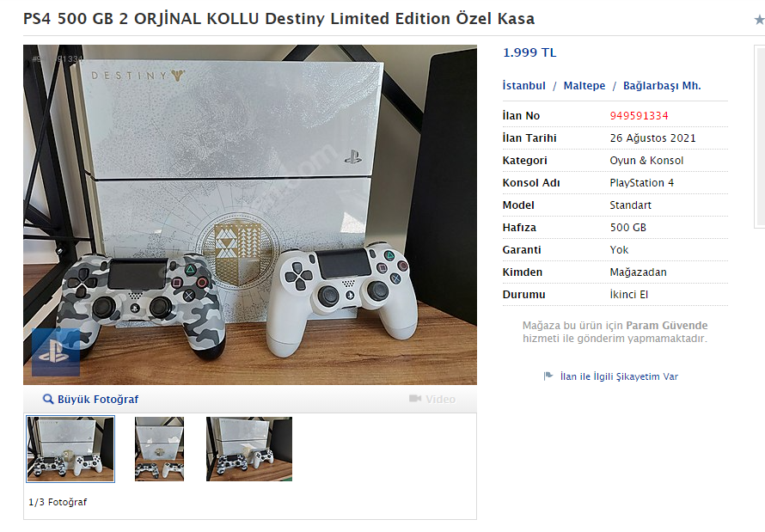Screen dimensions: 765x532
Task: Click the Param Güvende text
Action: [x=666, y=325]
